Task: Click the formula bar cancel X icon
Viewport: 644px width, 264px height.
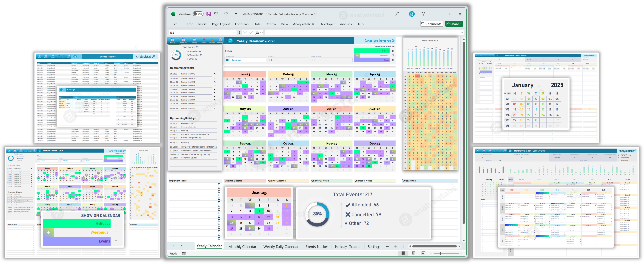Action: pos(245,33)
